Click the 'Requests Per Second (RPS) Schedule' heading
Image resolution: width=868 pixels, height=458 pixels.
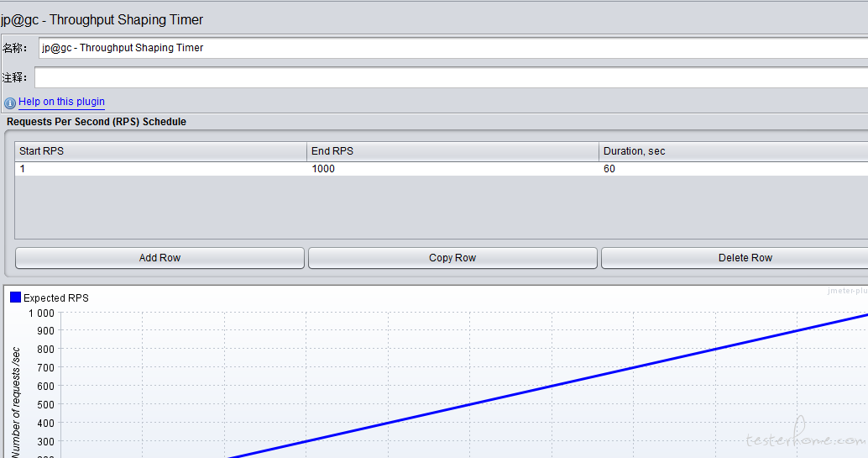coord(97,122)
